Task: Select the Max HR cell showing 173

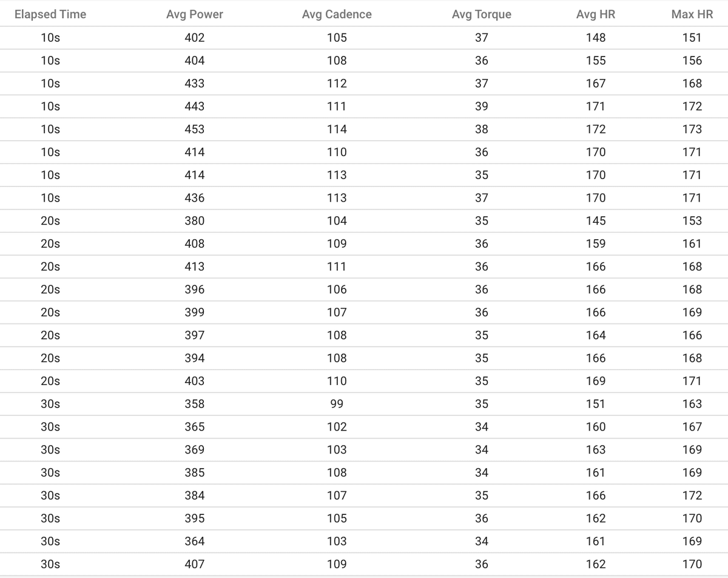Action: pos(692,129)
